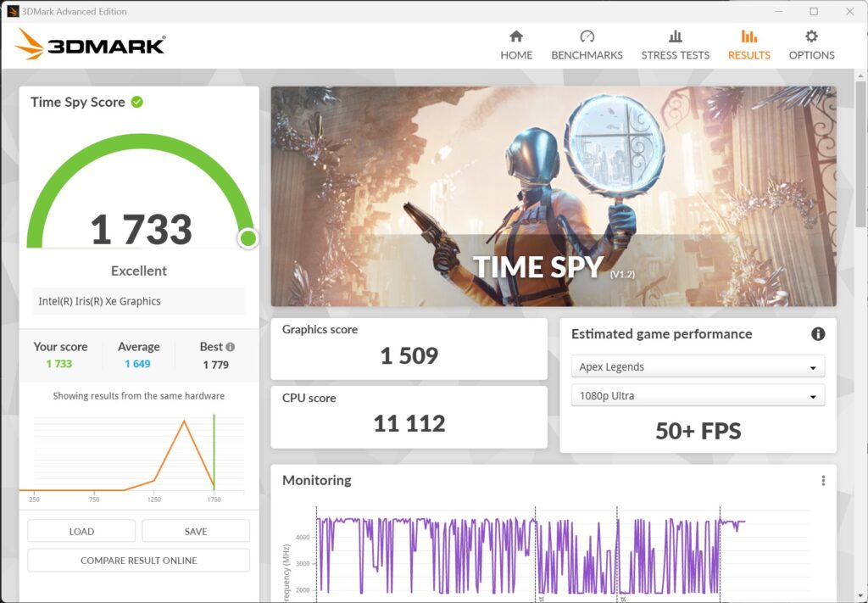Maximize the 3DMark window
This screenshot has height=603, width=868.
coord(813,12)
